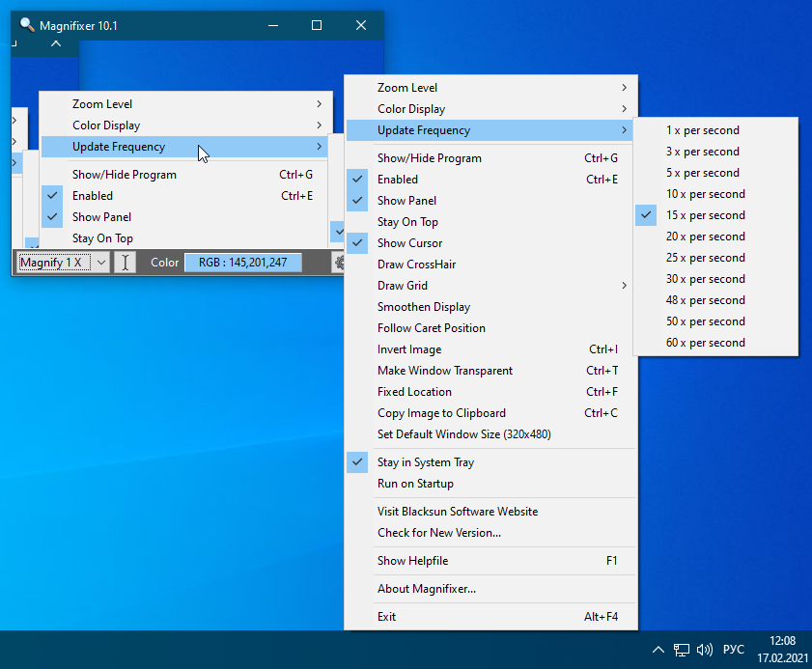Select 5 x per second
Image resolution: width=812 pixels, height=669 pixels.
715,173
